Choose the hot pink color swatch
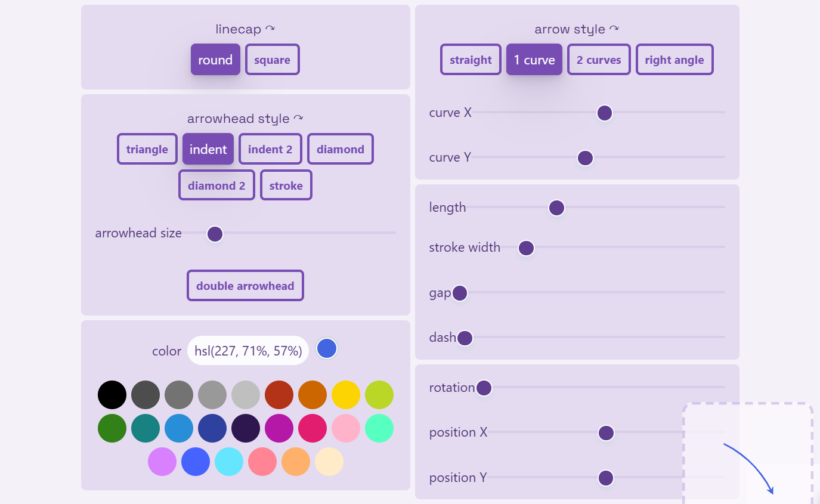The height and width of the screenshot is (504, 820). [x=312, y=428]
